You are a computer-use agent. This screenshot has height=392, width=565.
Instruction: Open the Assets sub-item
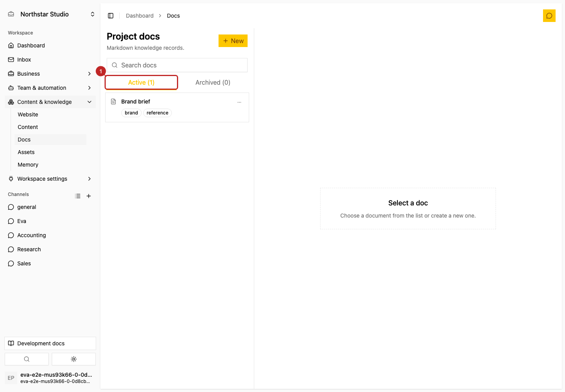pyautogui.click(x=50, y=152)
